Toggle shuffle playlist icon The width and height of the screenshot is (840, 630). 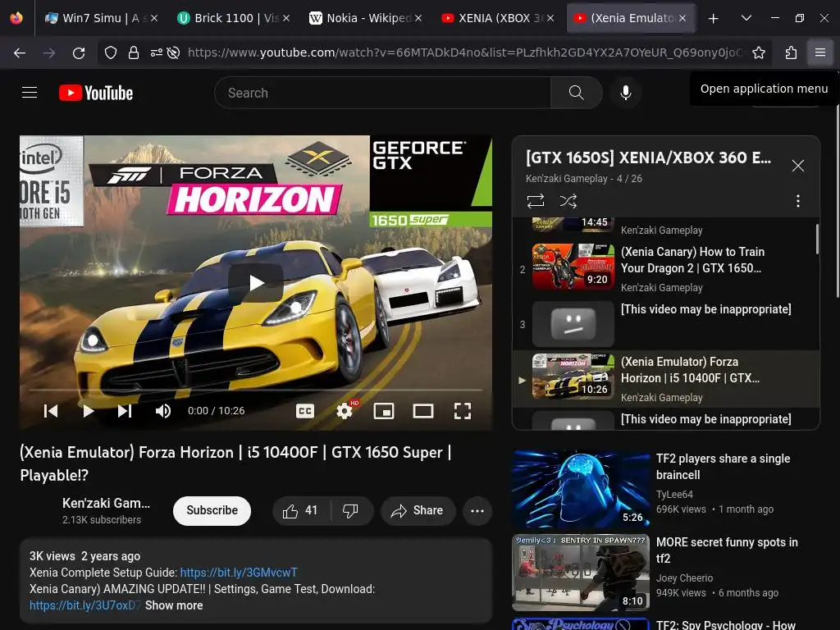click(568, 201)
